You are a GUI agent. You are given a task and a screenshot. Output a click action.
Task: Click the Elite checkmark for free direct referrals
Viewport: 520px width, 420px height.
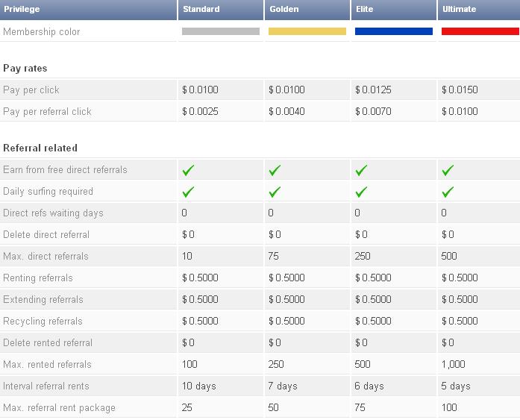coord(361,170)
